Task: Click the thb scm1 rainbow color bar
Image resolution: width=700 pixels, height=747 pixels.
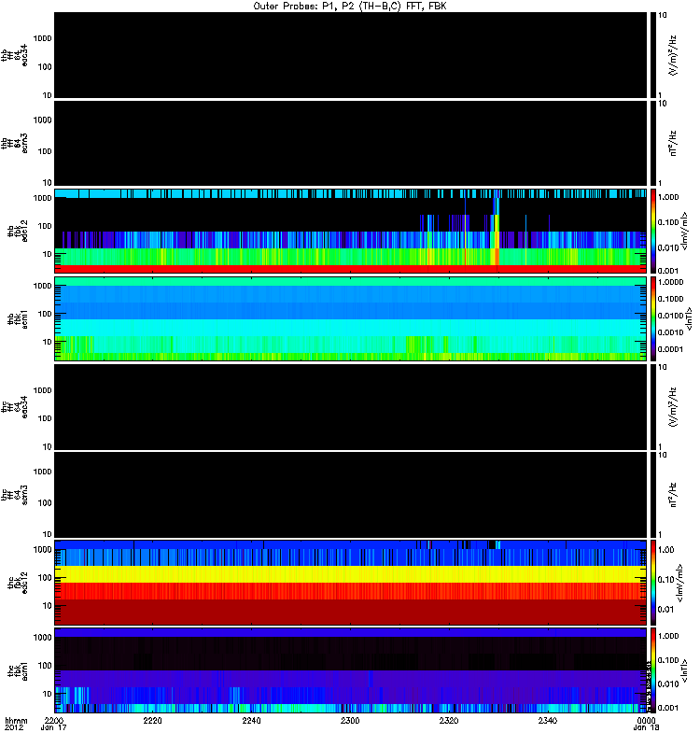Action: click(653, 317)
